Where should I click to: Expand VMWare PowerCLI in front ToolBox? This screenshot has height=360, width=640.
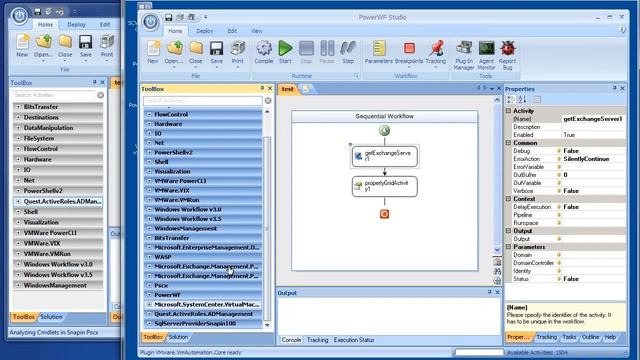(x=149, y=181)
